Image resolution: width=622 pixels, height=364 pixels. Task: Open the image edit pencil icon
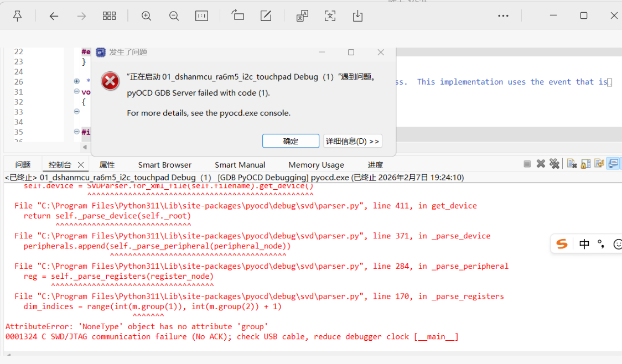[266, 16]
